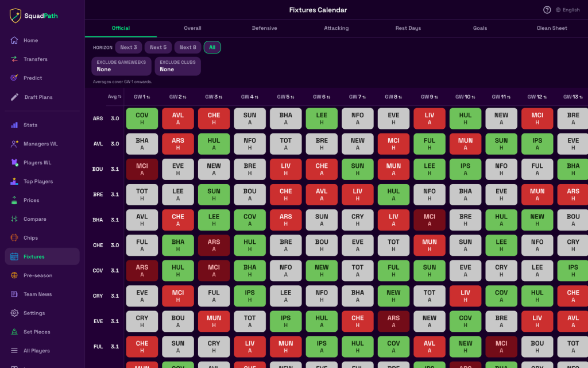Image resolution: width=588 pixels, height=368 pixels.
Task: Open the Exclude Clubs dropdown
Action: (178, 66)
